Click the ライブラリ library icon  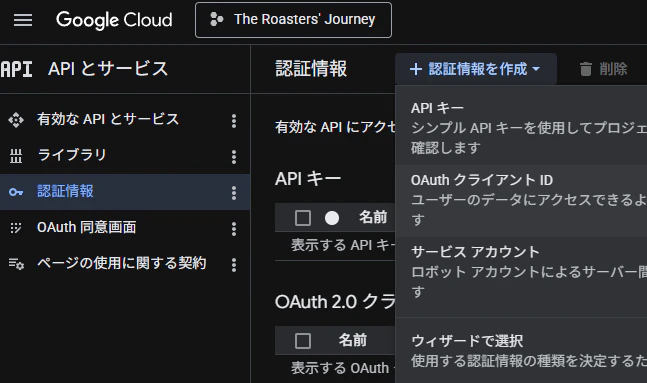tap(16, 156)
